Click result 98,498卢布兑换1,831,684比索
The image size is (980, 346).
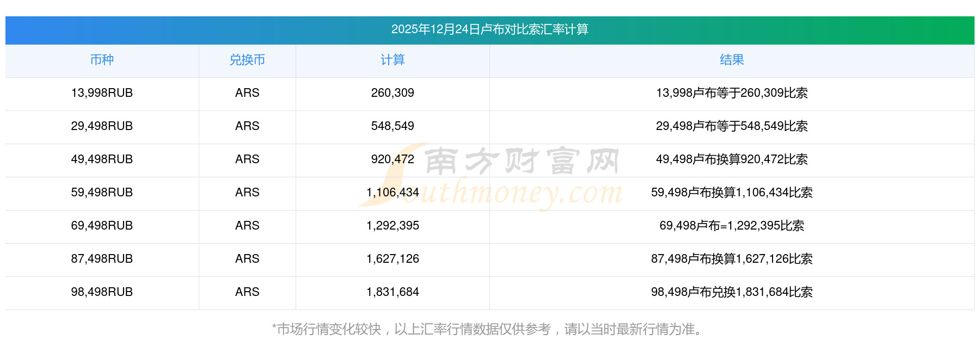(x=732, y=292)
